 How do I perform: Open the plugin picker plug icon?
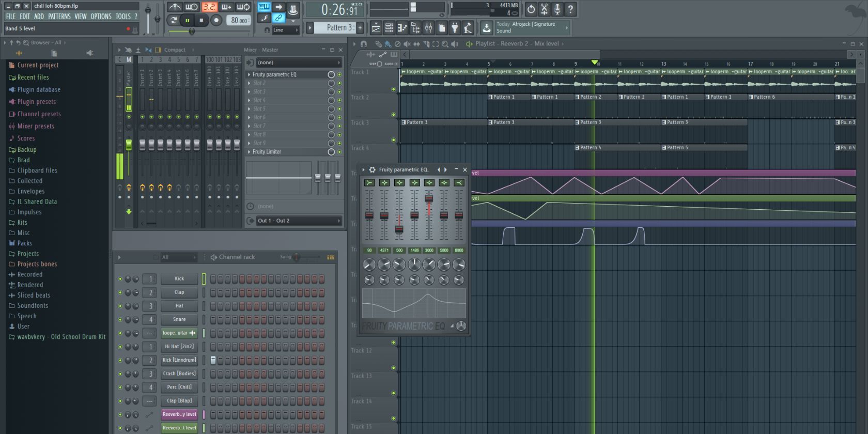tap(455, 28)
